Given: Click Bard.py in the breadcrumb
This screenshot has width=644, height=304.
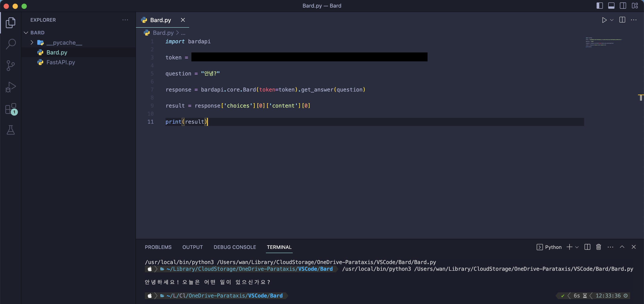Looking at the screenshot, I should (163, 33).
